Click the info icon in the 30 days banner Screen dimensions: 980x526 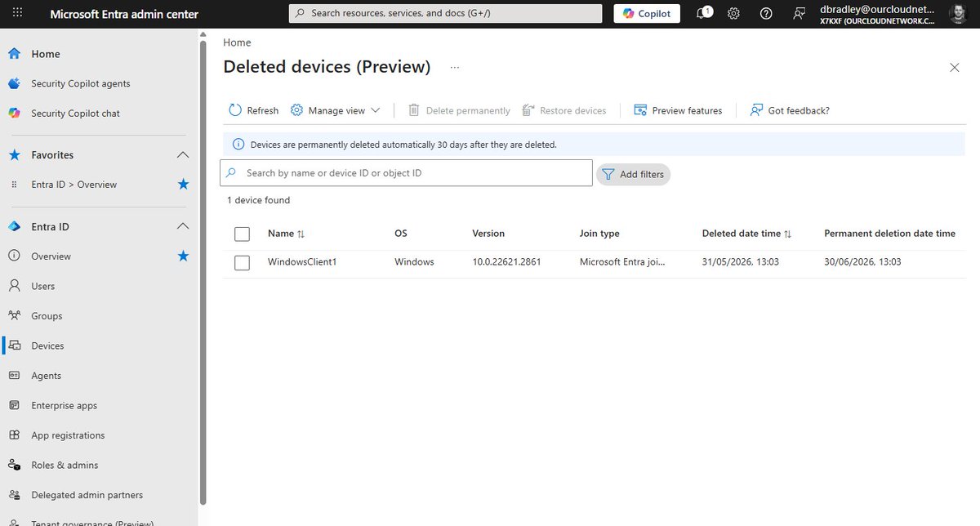coord(238,145)
